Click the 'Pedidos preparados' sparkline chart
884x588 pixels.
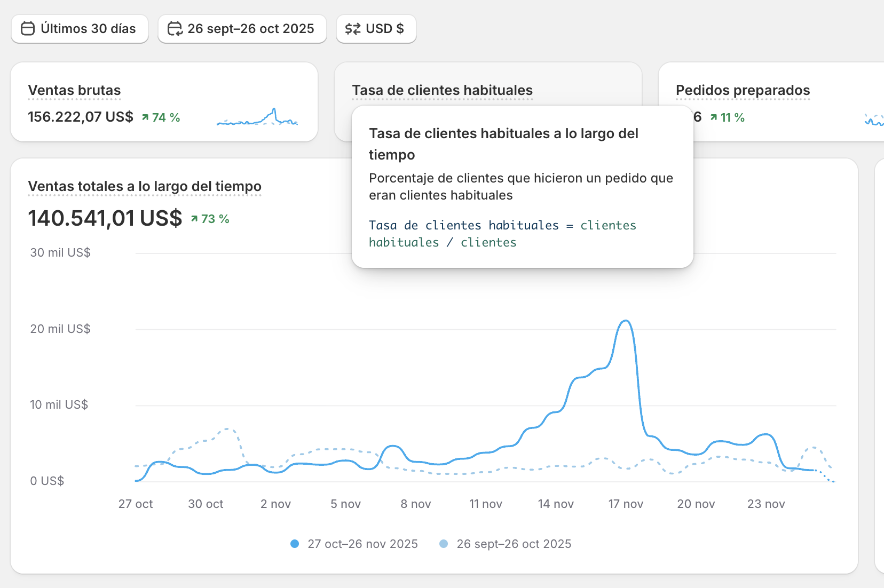click(x=874, y=120)
